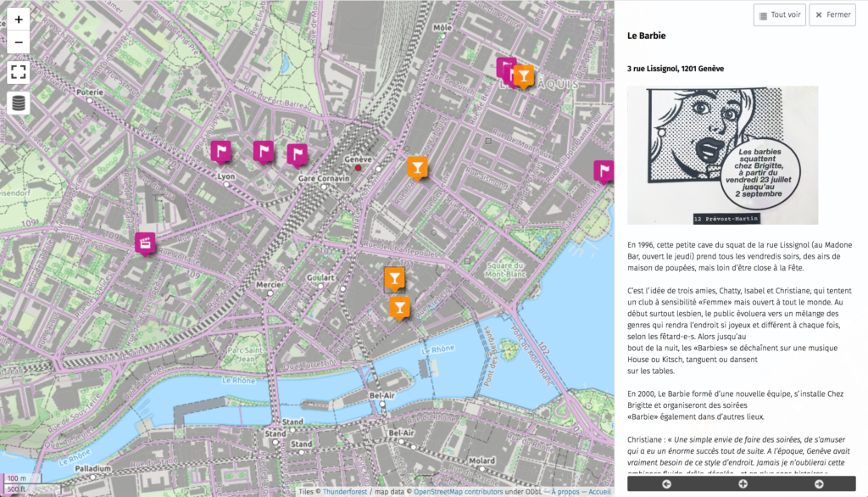The height and width of the screenshot is (497, 868).
Task: Zoom in with the plus button
Action: (19, 20)
